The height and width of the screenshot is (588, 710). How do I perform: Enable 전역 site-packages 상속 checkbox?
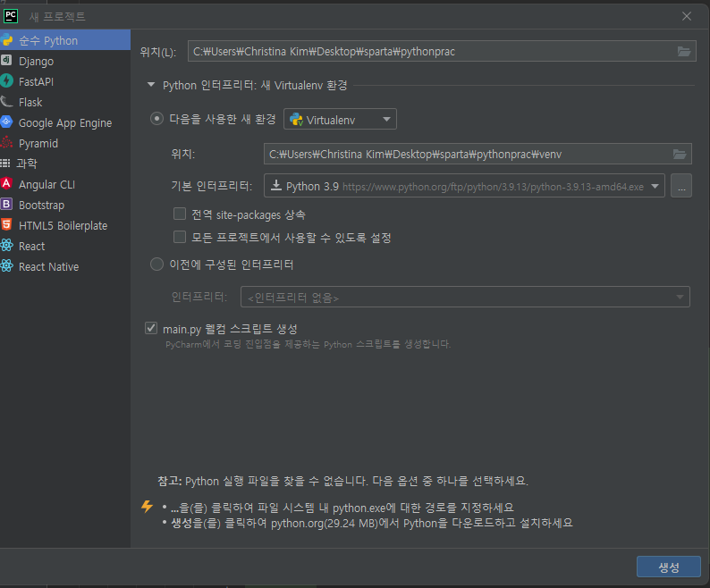pyautogui.click(x=180, y=214)
